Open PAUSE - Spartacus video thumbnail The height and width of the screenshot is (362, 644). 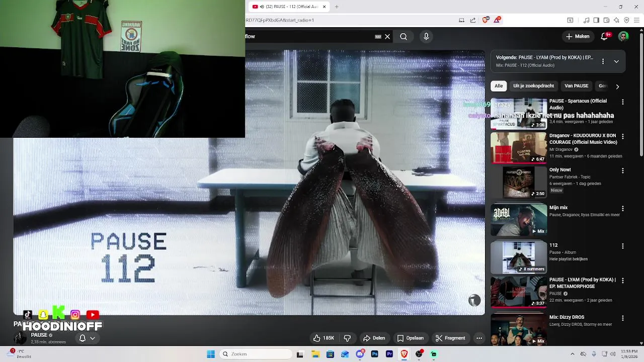pos(519,114)
